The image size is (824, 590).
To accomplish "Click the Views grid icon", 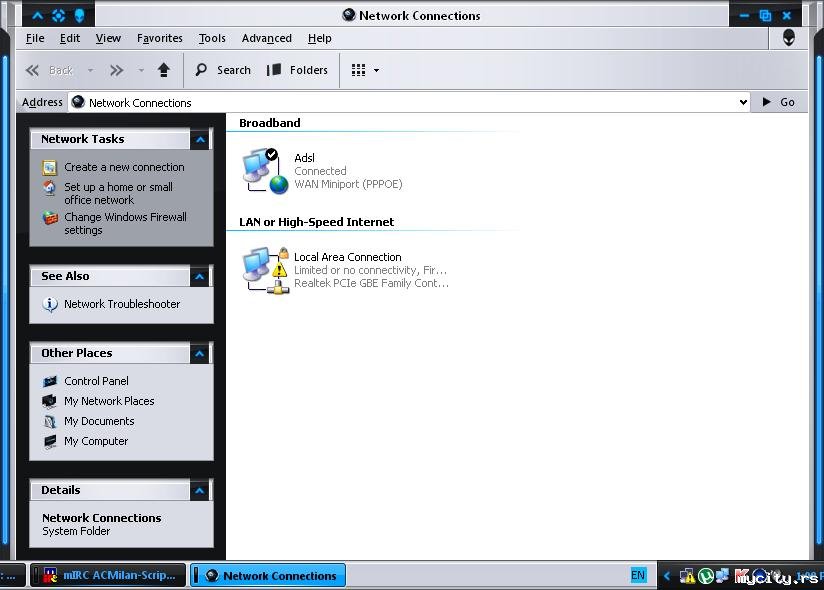I will (x=358, y=70).
